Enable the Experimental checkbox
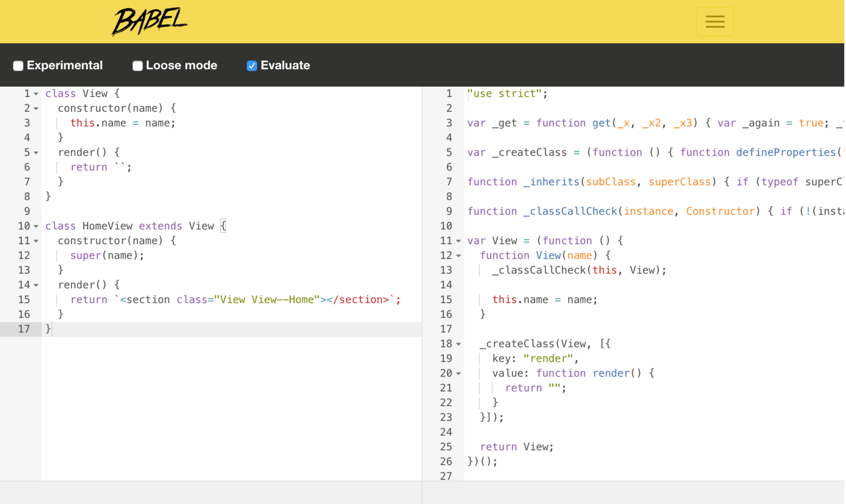 pos(18,66)
